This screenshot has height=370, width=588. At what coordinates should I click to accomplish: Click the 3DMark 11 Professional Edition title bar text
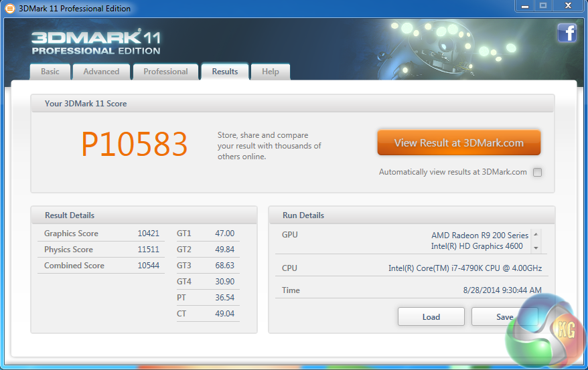click(74, 8)
